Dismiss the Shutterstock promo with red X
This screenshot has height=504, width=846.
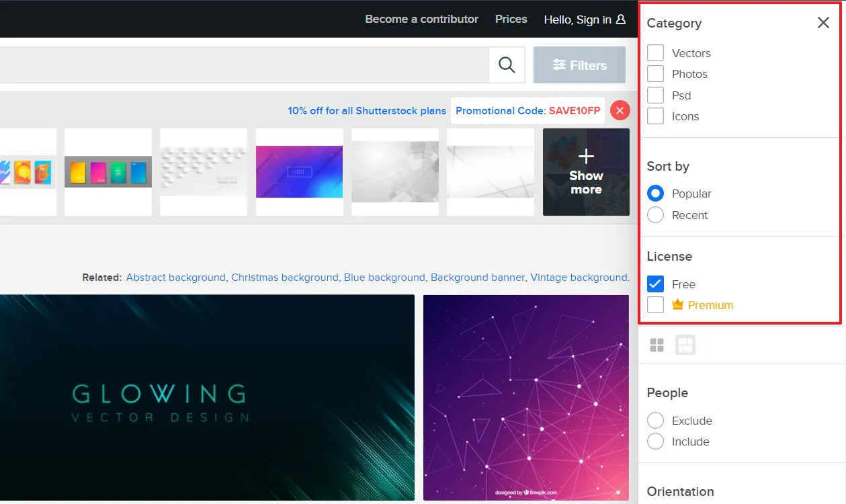[x=620, y=111]
